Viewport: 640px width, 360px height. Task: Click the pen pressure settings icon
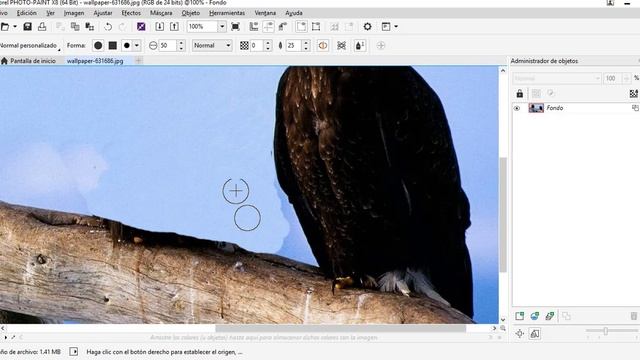point(360,45)
